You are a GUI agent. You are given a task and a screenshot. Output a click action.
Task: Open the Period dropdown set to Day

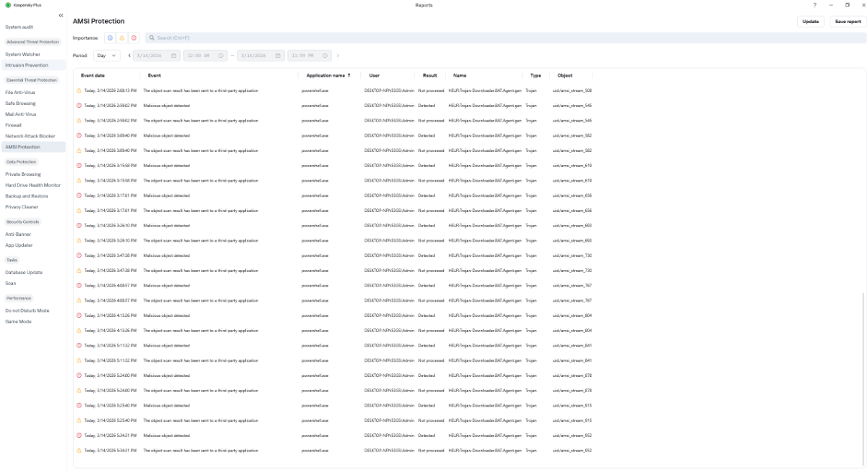107,56
